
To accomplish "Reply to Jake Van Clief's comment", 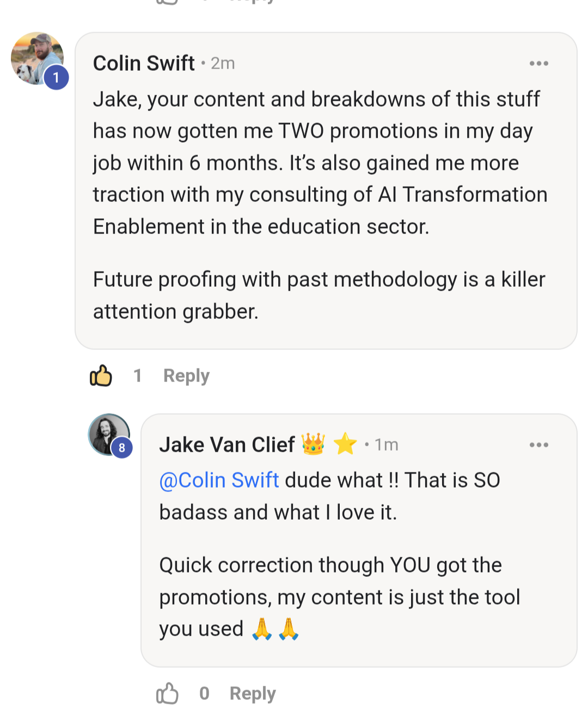I will point(253,694).
